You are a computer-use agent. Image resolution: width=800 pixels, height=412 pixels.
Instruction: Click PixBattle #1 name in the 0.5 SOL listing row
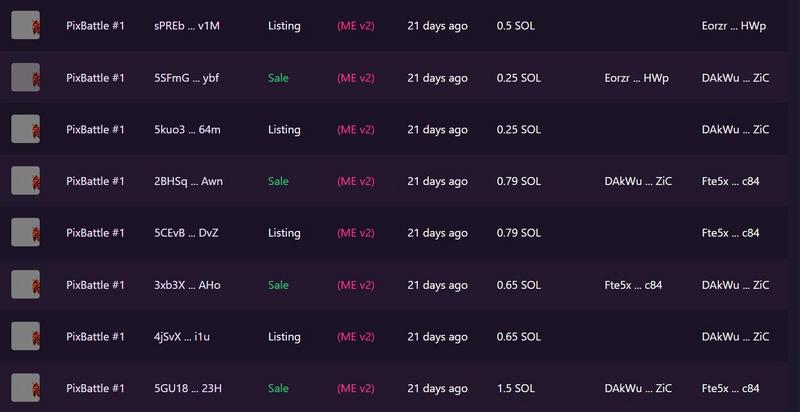tap(95, 26)
